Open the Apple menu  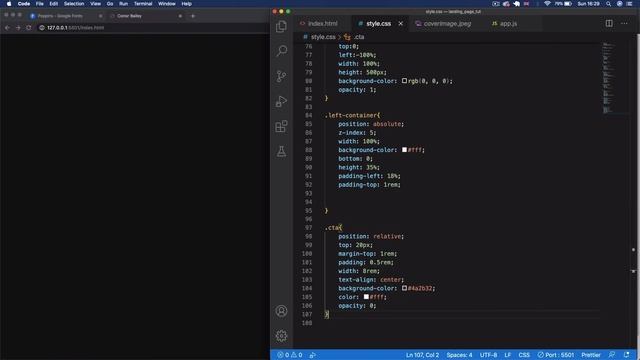(9, 4)
